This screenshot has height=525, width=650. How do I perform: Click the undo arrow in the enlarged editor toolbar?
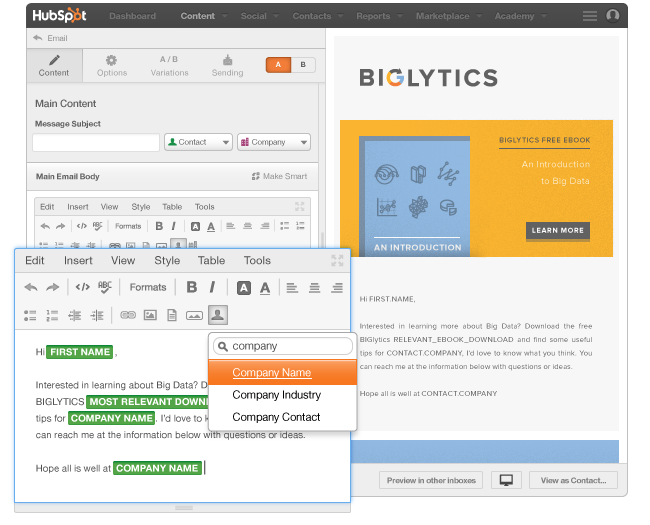[x=31, y=288]
